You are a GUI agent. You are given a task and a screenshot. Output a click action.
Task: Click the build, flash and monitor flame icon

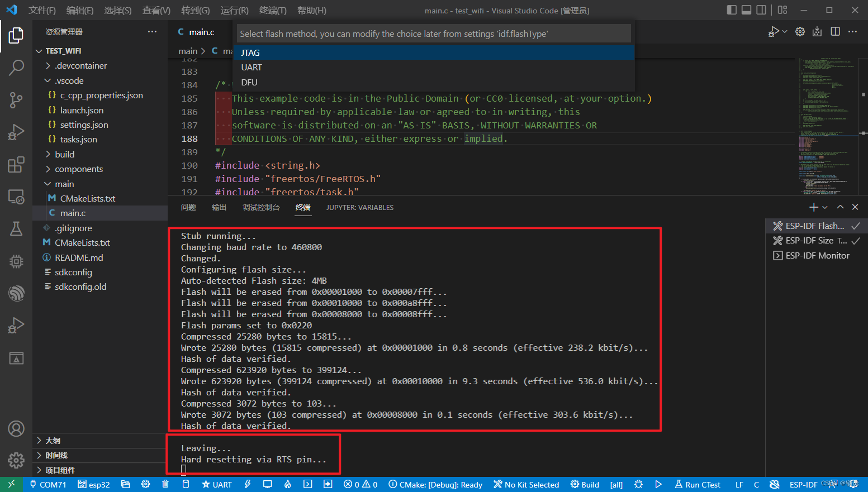click(287, 484)
